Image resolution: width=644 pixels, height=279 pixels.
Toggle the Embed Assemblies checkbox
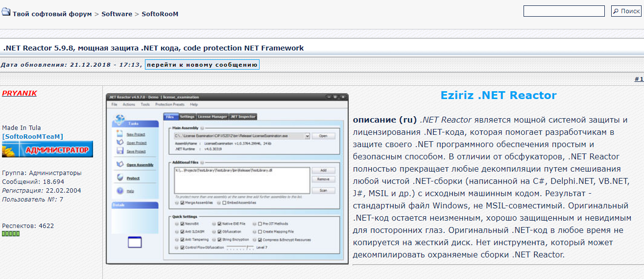point(224,203)
